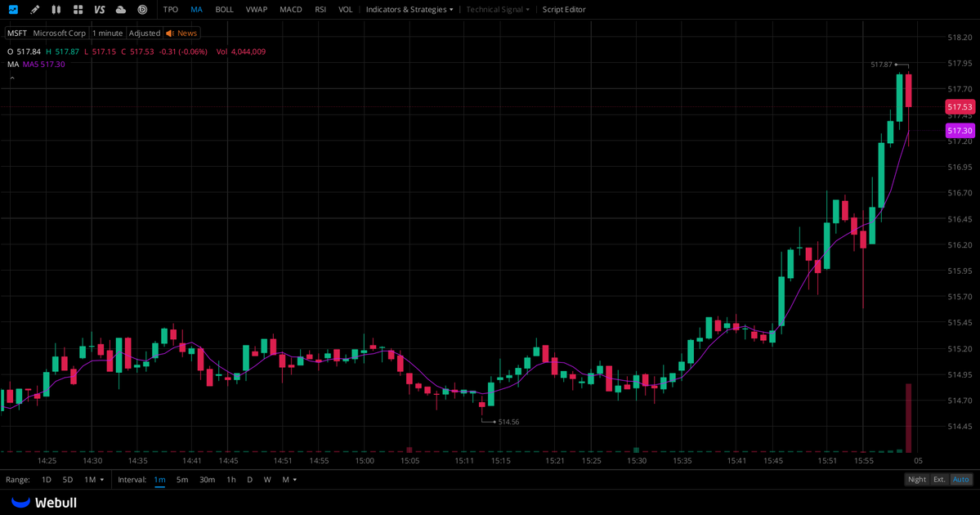Open the drawing pencil tool

point(35,9)
